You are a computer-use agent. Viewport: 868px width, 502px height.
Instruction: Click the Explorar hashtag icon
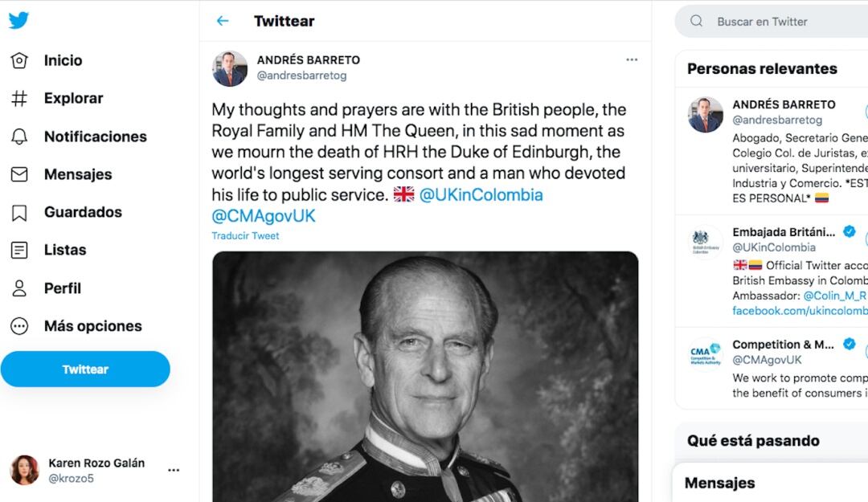19,98
